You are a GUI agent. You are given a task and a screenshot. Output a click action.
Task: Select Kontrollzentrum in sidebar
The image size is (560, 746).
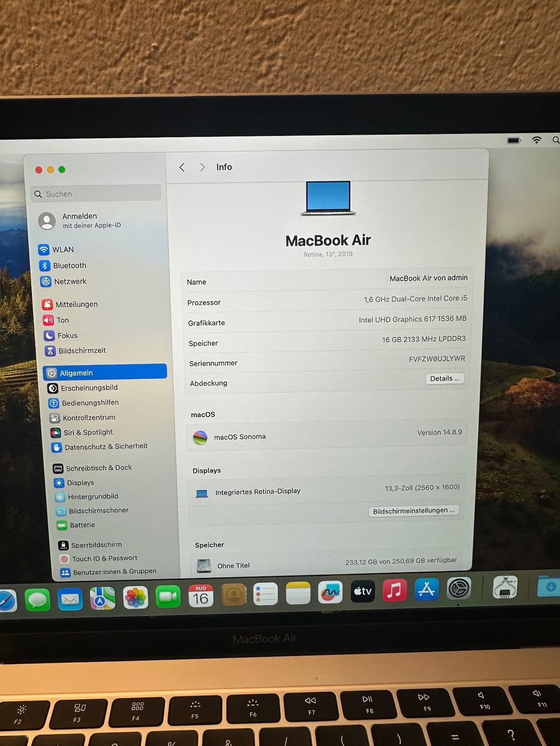coord(82,418)
